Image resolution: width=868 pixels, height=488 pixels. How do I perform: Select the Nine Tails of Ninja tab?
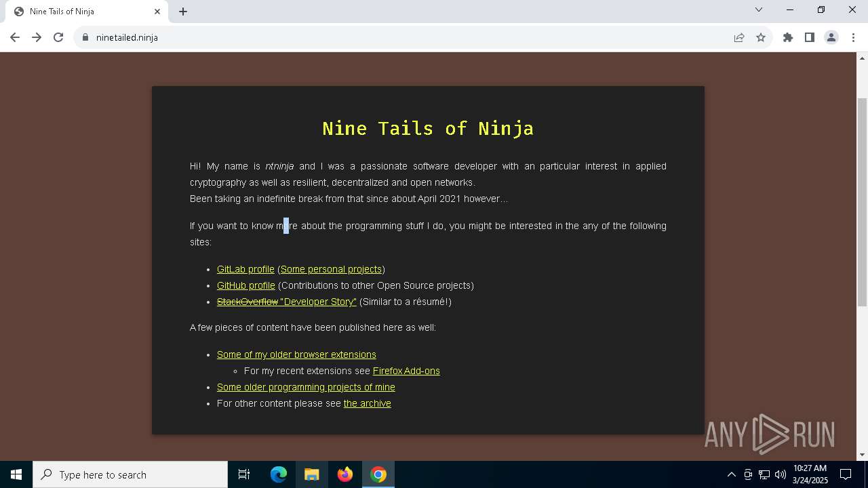86,12
